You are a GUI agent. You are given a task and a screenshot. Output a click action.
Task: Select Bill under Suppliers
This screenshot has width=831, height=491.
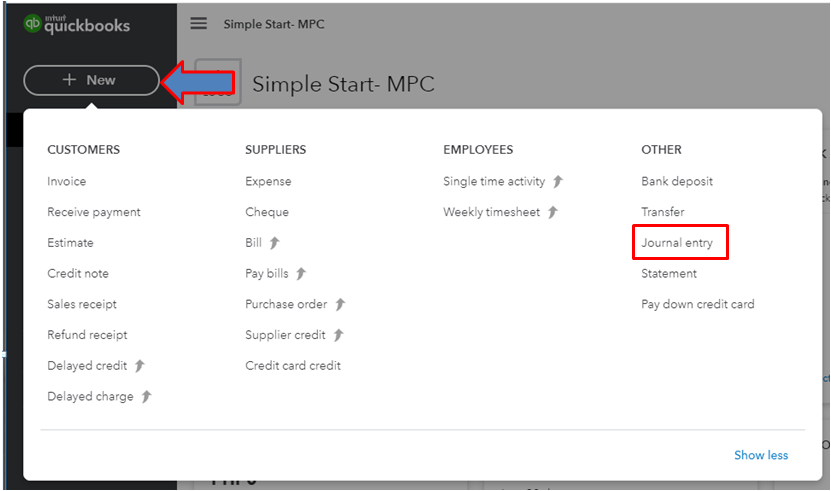pos(253,243)
